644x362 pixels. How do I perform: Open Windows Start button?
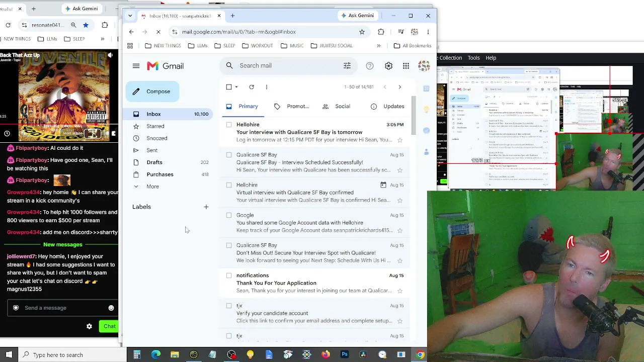coord(9,355)
